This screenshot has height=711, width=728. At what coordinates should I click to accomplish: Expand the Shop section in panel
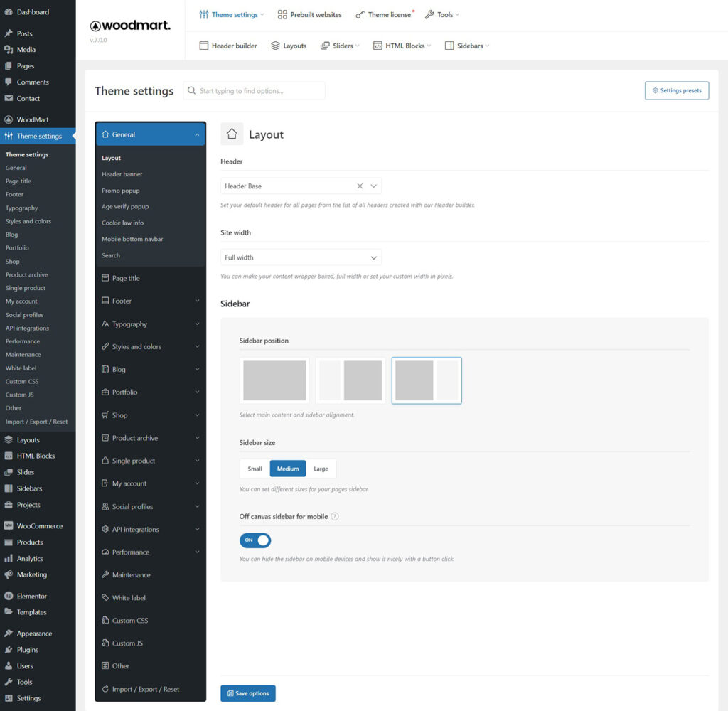pos(151,415)
